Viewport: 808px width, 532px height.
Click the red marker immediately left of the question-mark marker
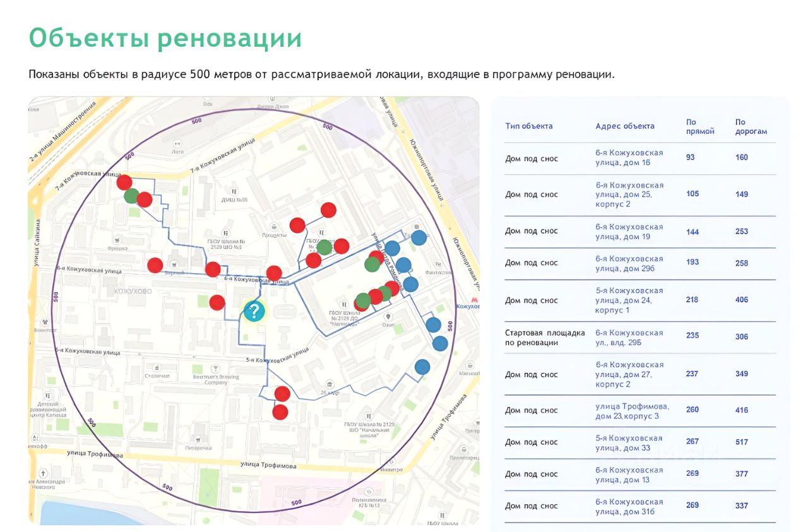(217, 302)
